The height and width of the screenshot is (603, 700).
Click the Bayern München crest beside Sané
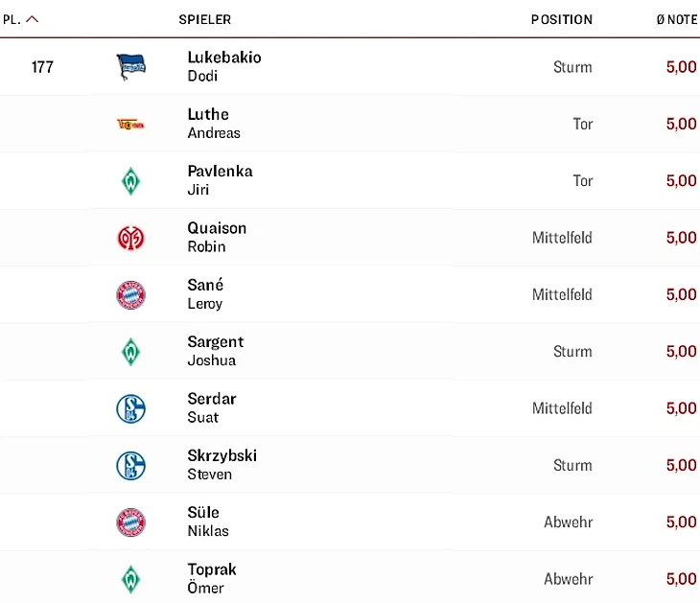pos(130,294)
